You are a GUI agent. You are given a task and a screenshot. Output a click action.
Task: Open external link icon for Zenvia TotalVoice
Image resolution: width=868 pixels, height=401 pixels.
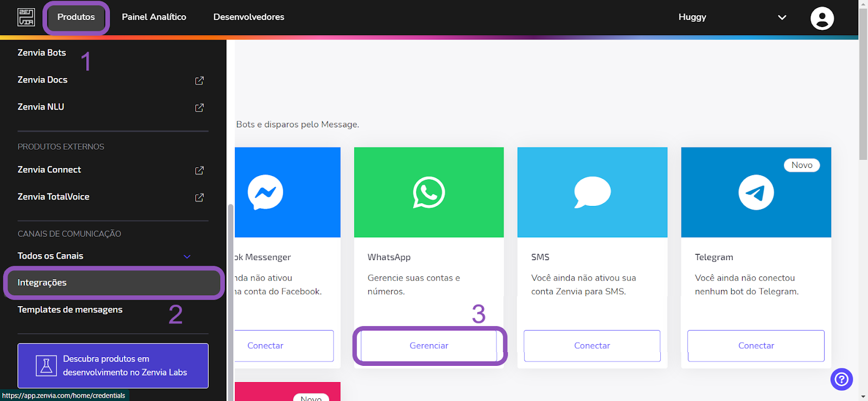pos(200,197)
